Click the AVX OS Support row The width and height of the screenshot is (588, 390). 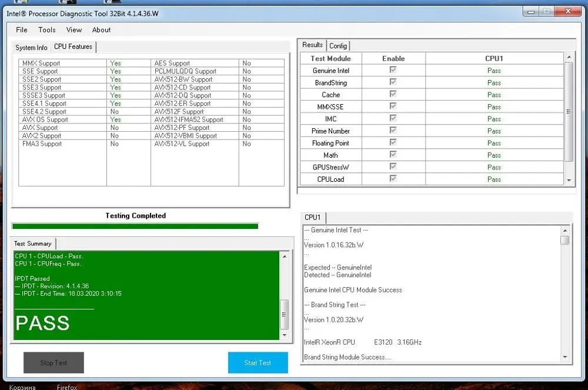coord(84,119)
